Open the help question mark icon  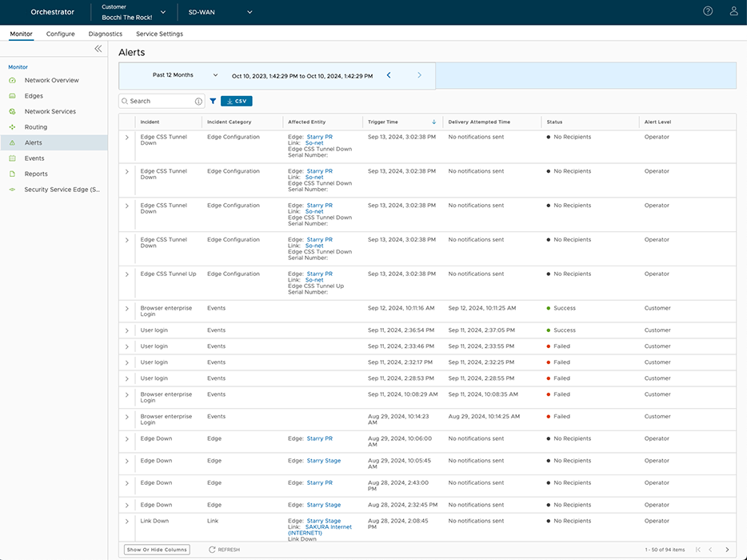pos(708,11)
